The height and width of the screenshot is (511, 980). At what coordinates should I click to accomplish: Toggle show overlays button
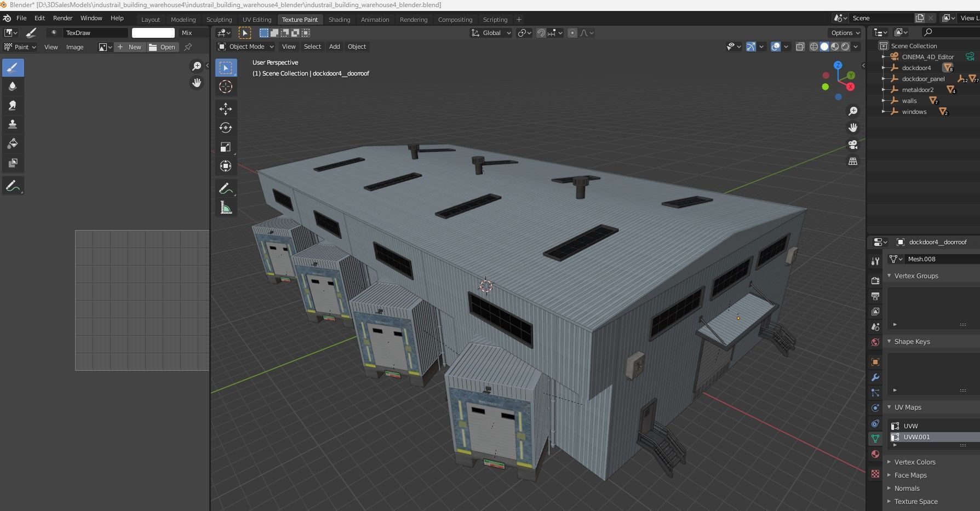point(776,47)
